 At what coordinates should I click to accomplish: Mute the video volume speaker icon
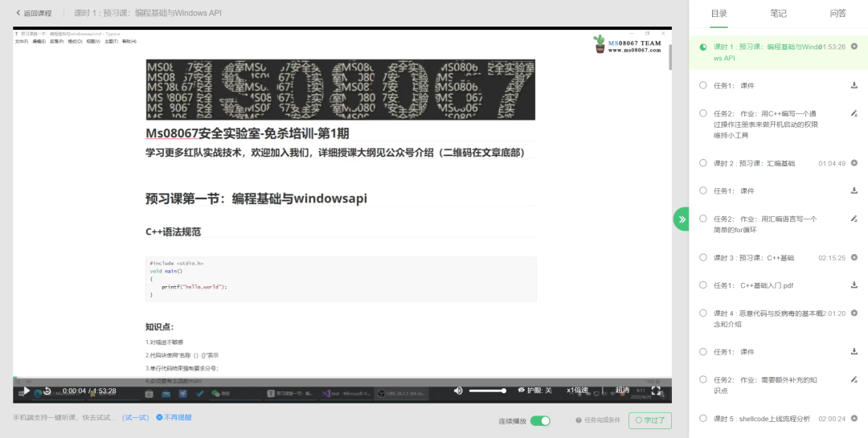click(x=458, y=391)
